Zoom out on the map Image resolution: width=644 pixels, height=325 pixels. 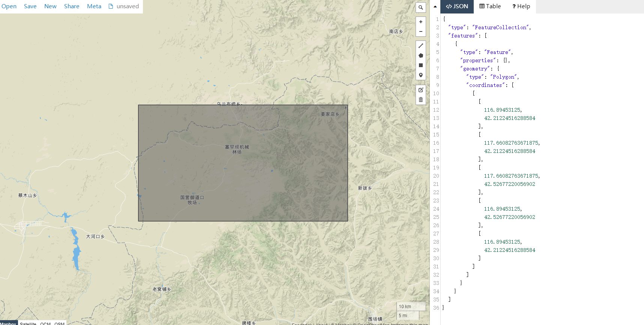click(421, 31)
